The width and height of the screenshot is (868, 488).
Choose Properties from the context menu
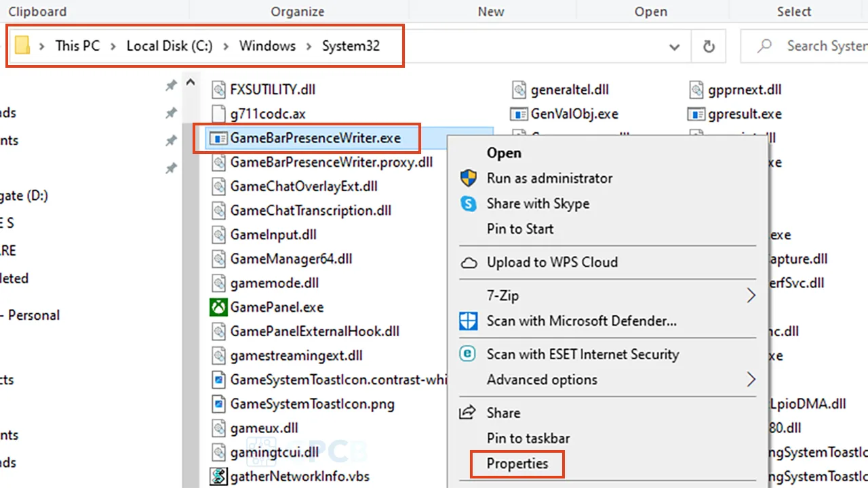[x=517, y=464]
